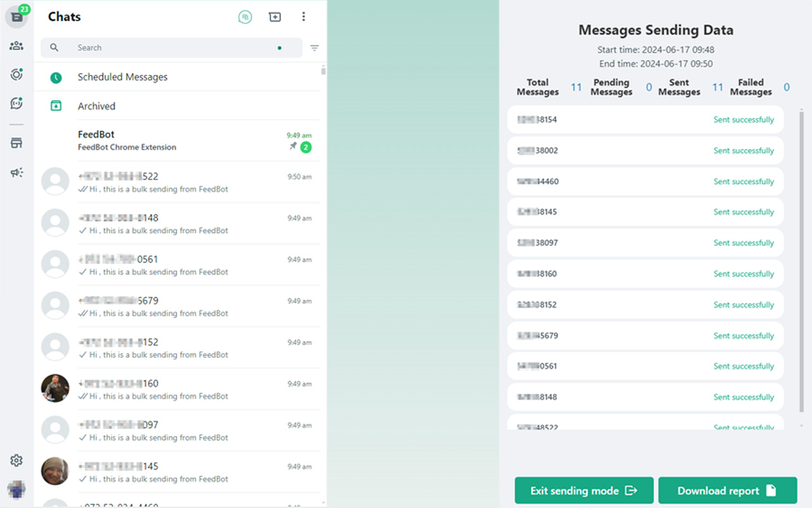The image size is (812, 508).
Task: Click Sent successfully status for 38002
Action: click(743, 150)
